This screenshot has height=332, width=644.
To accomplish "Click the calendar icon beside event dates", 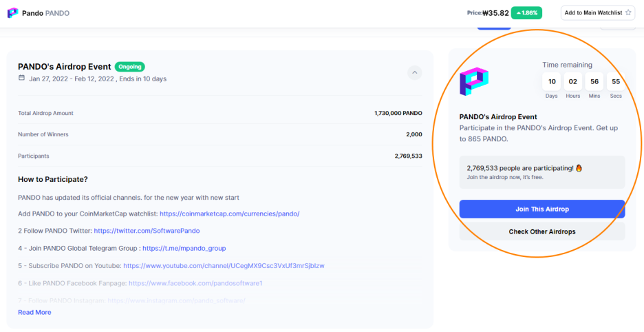I will point(21,78).
